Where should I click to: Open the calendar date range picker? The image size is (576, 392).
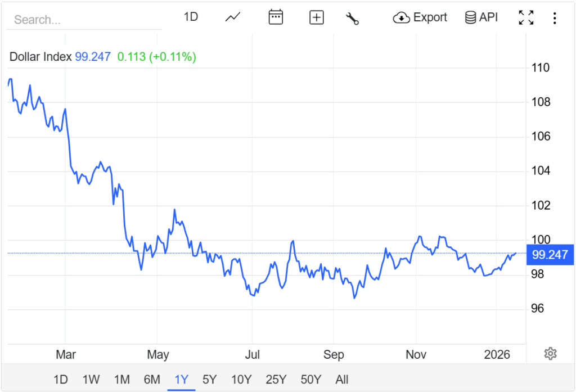point(276,17)
